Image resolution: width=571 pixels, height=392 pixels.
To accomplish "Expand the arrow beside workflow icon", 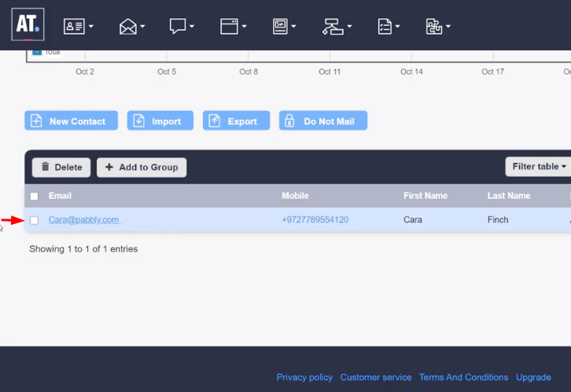I will click(349, 26).
